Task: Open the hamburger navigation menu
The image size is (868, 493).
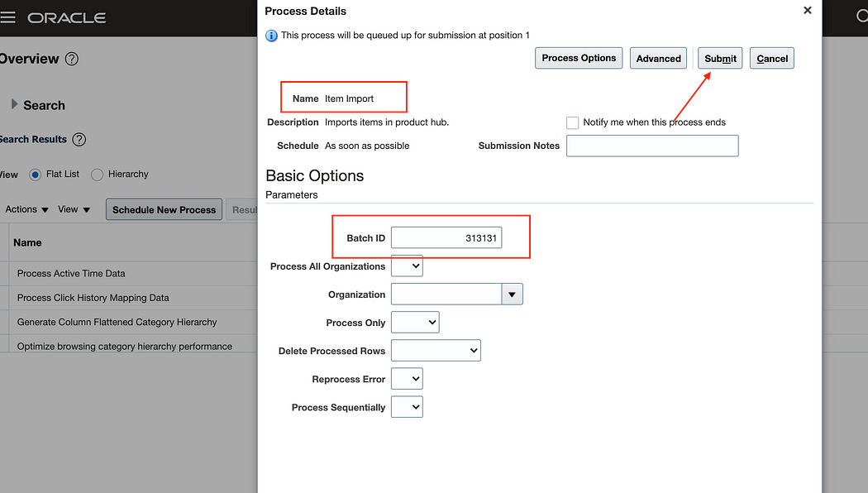Action: pos(7,17)
